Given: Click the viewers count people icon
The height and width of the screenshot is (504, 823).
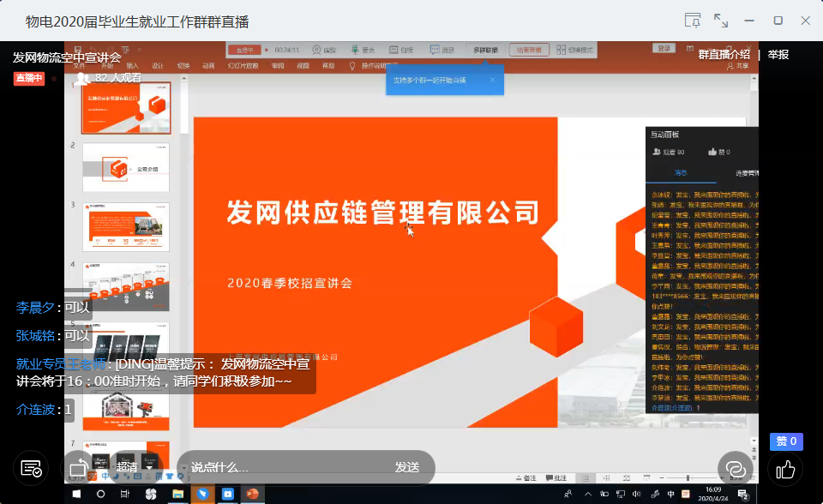Looking at the screenshot, I should click(83, 78).
